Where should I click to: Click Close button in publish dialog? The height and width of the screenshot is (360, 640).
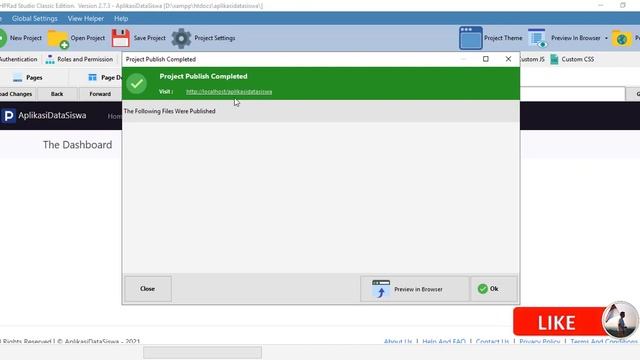tap(148, 289)
